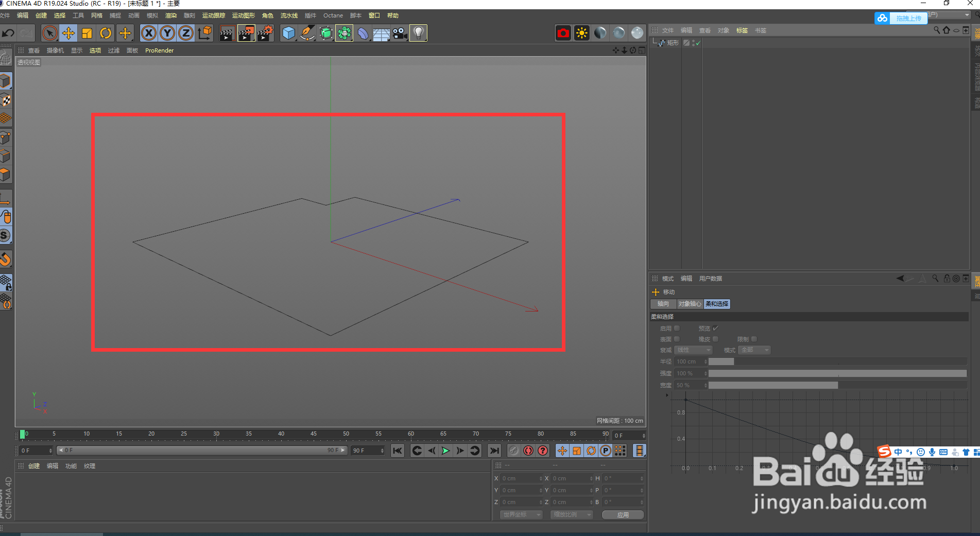This screenshot has height=536, width=980.
Task: Toggle the 限制 checkbox
Action: pyautogui.click(x=754, y=339)
